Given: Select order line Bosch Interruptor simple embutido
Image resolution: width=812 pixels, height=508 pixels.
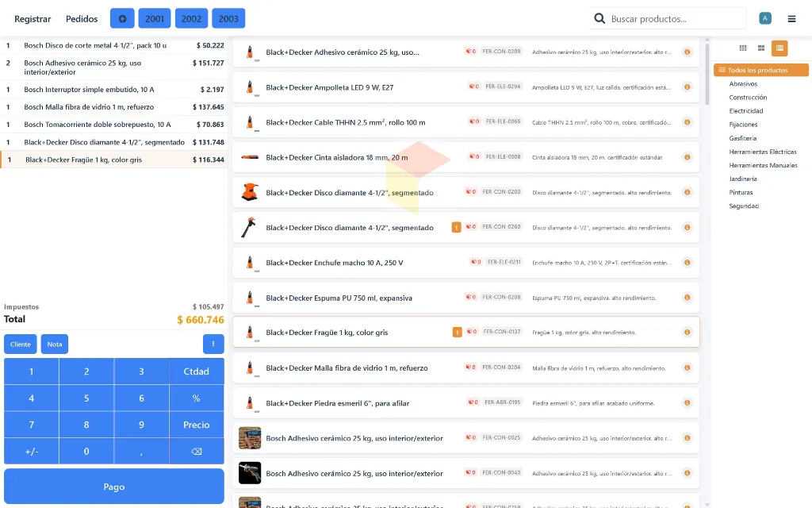Looking at the screenshot, I should pos(114,89).
